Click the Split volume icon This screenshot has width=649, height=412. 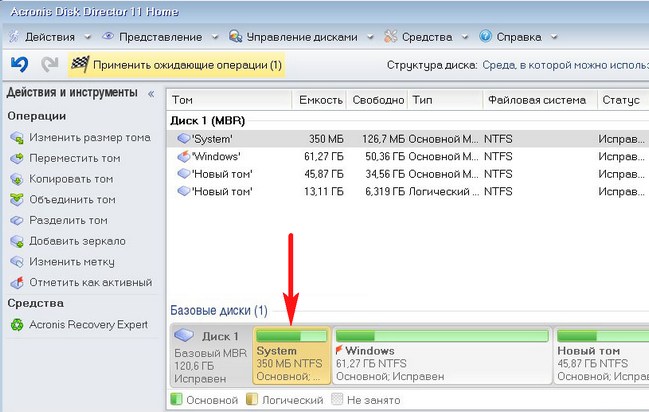(17, 221)
